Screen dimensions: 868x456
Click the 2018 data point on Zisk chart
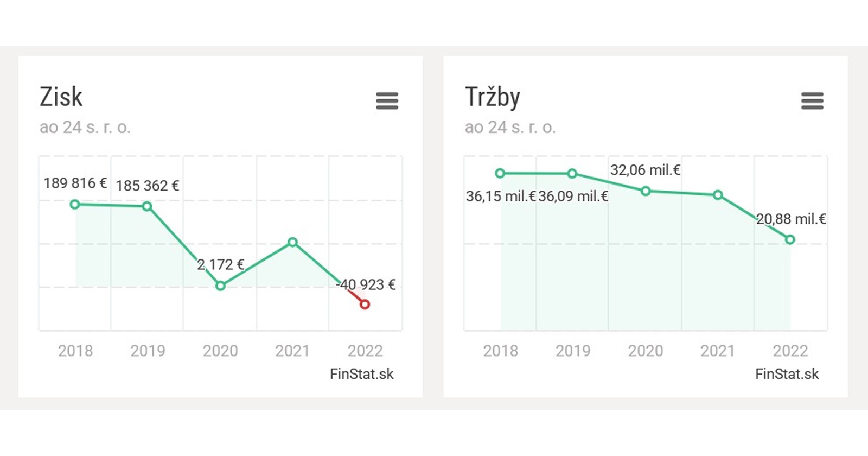coord(75,204)
